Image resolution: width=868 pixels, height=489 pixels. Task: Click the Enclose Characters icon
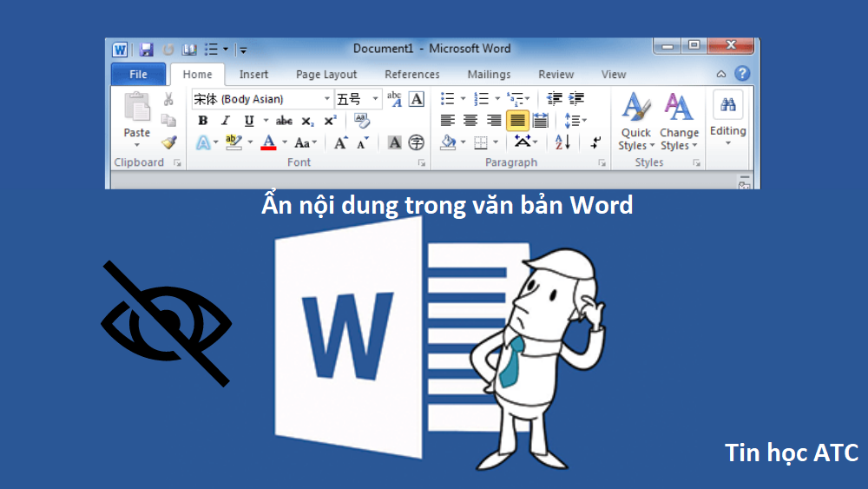pyautogui.click(x=417, y=143)
